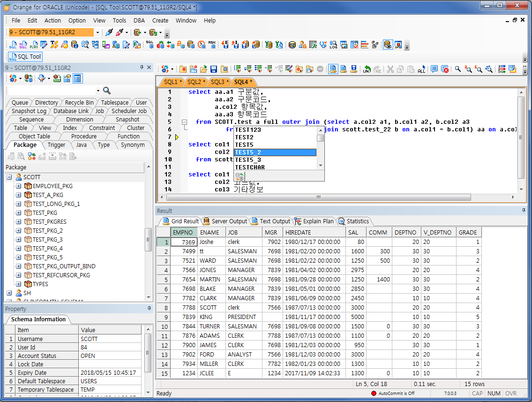Open the Trigger object tab
This screenshot has width=532, height=402.
[x=56, y=144]
